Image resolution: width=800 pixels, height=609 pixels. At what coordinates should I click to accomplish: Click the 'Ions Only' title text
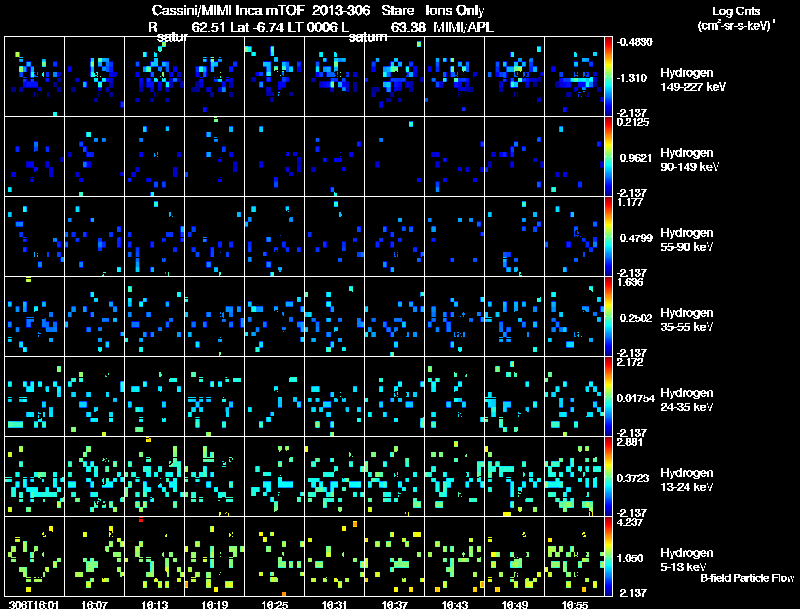[x=454, y=11]
